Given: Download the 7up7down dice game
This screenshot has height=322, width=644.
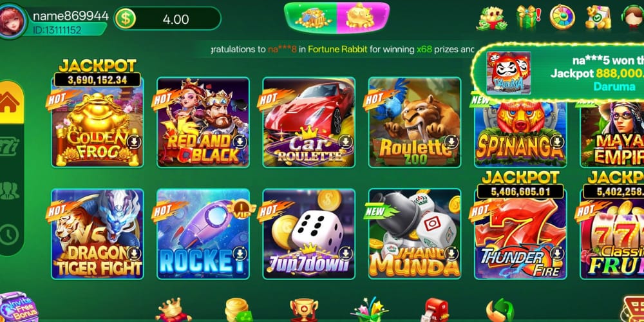Looking at the screenshot, I should click(x=345, y=253).
